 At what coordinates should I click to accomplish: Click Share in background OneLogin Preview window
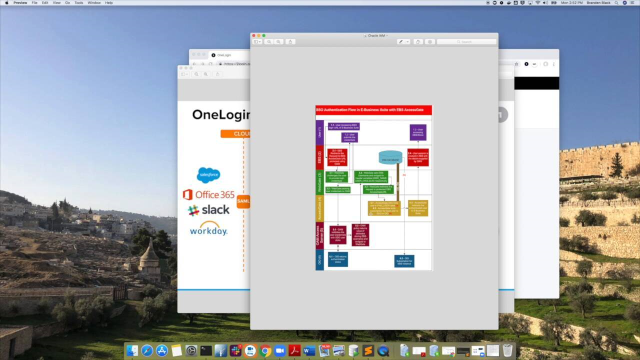[218, 74]
